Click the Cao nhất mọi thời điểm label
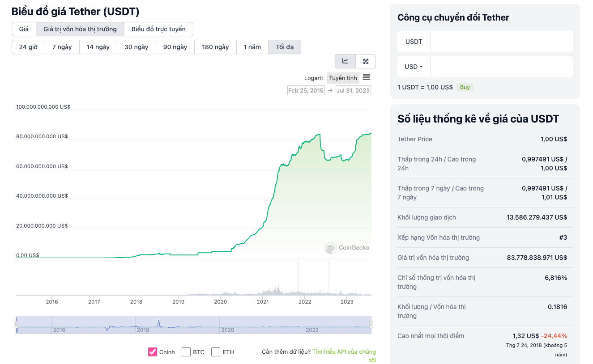 click(x=431, y=336)
